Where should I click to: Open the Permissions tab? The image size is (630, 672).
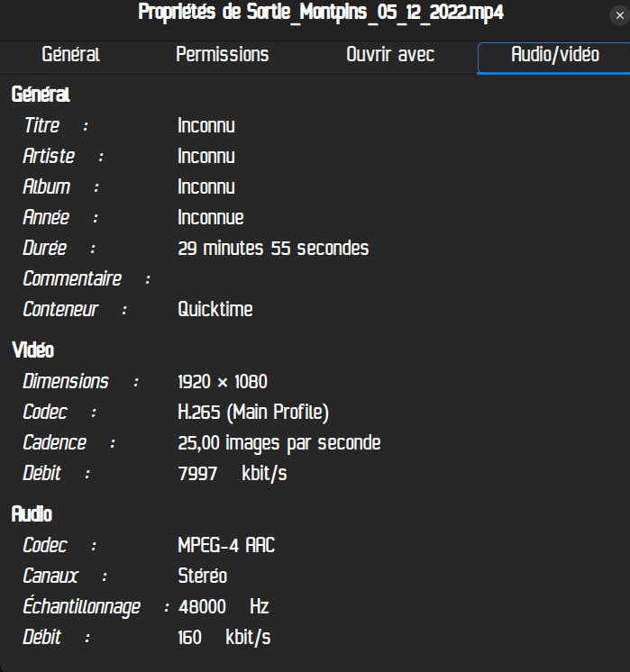[x=222, y=55]
